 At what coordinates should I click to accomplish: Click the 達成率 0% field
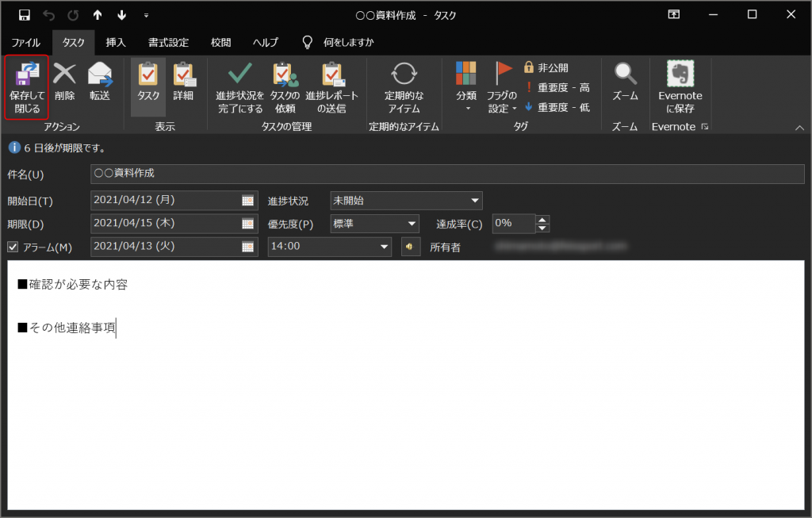pos(514,224)
